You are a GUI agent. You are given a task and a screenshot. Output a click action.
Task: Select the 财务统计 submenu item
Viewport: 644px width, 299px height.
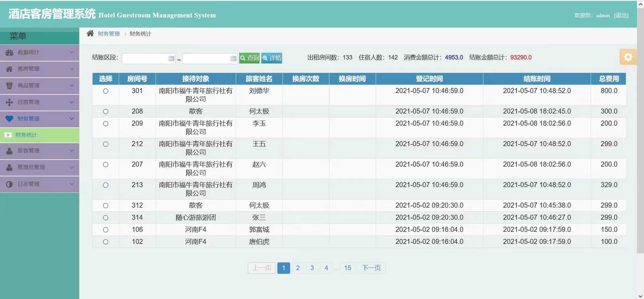pyautogui.click(x=40, y=135)
